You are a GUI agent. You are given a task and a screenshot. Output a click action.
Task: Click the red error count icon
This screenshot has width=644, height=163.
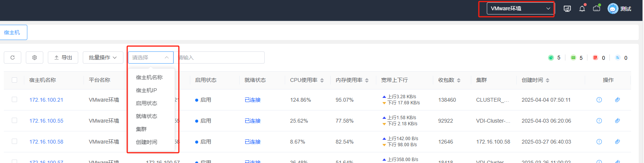point(595,58)
